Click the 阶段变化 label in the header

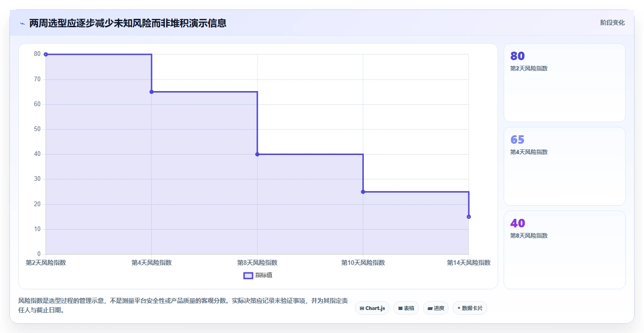click(612, 23)
